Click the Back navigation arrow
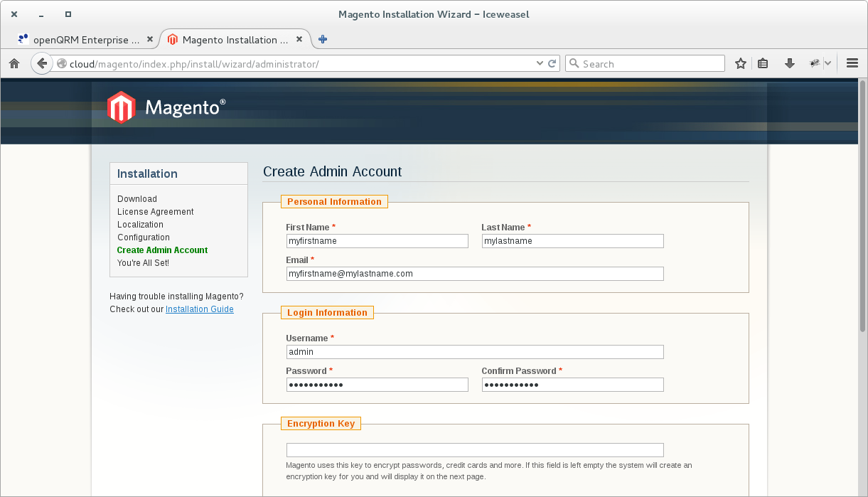This screenshot has height=497, width=868. click(42, 63)
